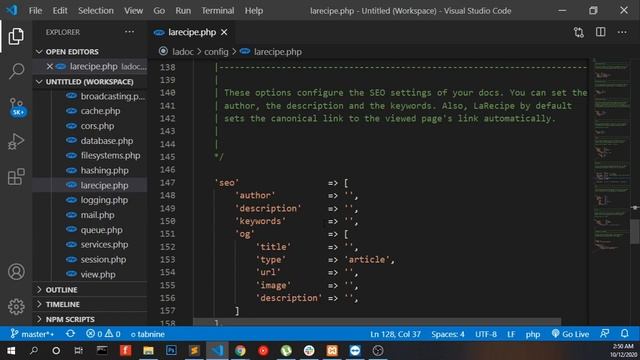This screenshot has height=360, width=640.
Task: Open the Explorer view in activity bar
Action: point(16,36)
